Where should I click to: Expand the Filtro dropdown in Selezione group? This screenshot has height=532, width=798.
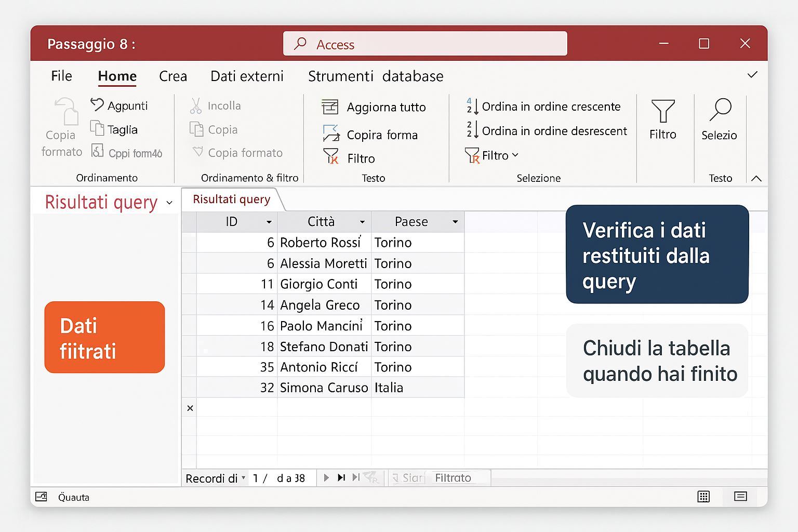515,155
